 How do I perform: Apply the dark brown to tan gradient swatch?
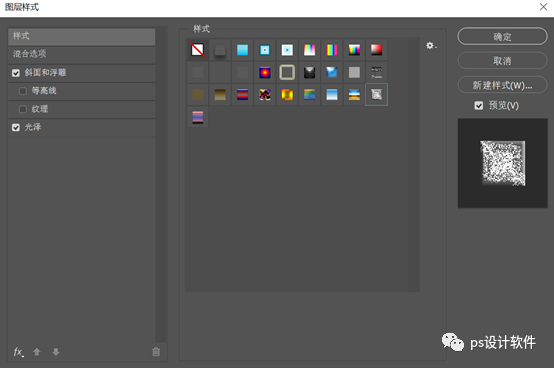[220, 95]
